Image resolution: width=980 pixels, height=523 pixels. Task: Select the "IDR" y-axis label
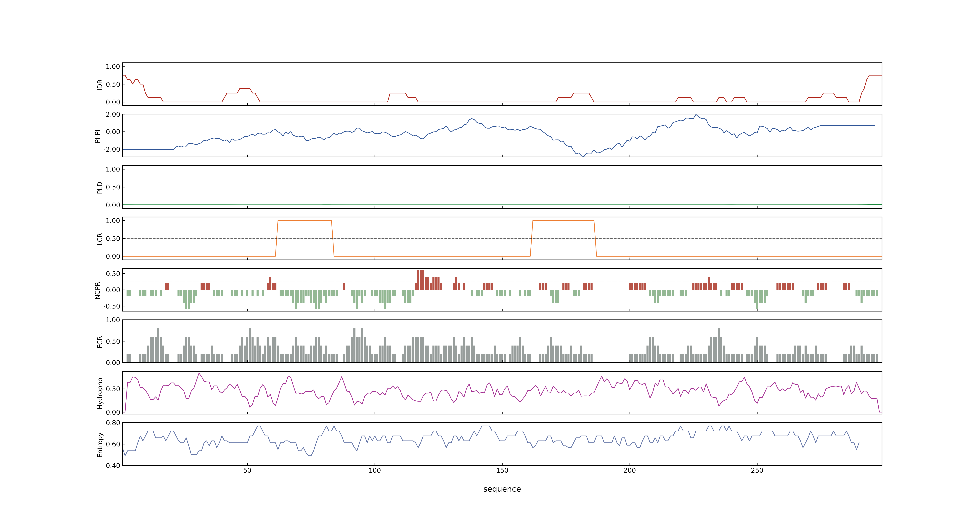100,85
